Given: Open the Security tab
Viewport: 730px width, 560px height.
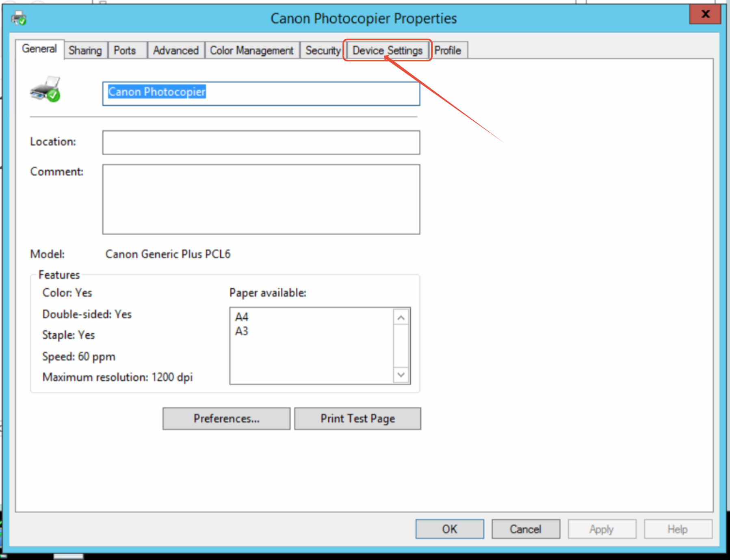Looking at the screenshot, I should point(323,50).
